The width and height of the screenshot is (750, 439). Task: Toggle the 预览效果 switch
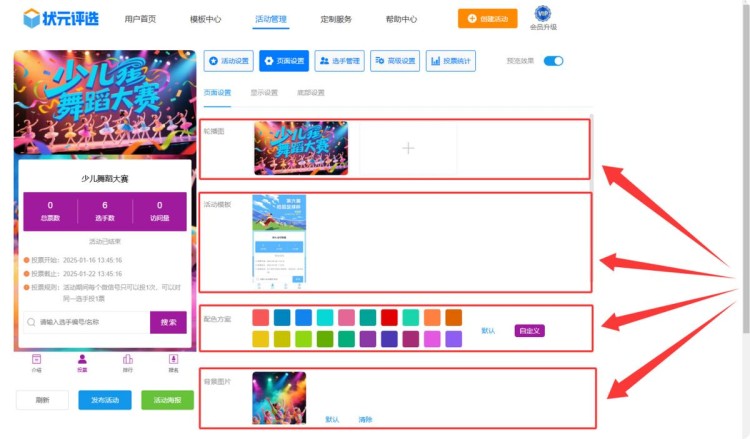click(x=553, y=61)
